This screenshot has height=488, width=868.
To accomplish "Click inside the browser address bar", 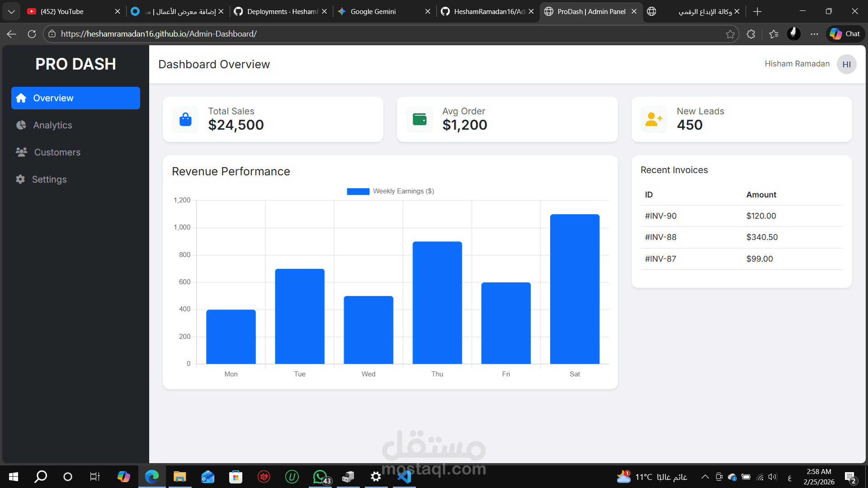I will point(316,33).
